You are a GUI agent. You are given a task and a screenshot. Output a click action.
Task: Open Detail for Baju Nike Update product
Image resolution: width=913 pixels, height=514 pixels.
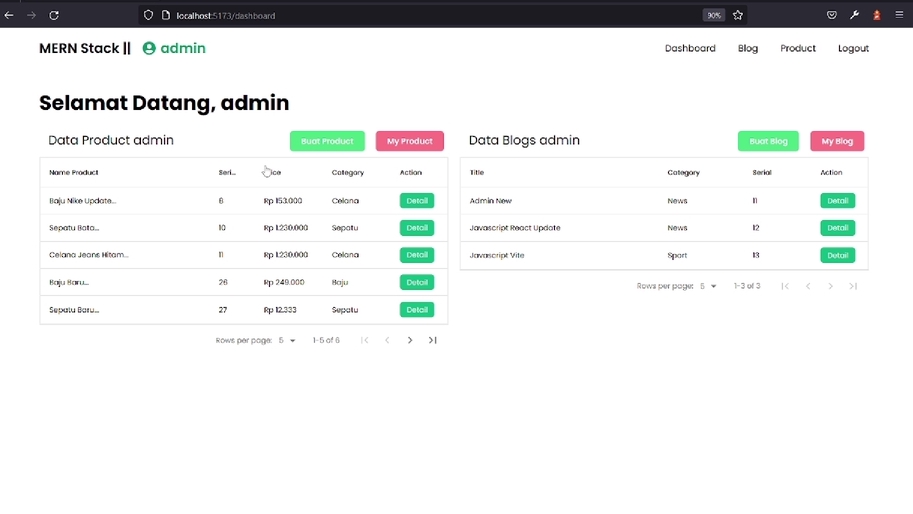tap(417, 201)
